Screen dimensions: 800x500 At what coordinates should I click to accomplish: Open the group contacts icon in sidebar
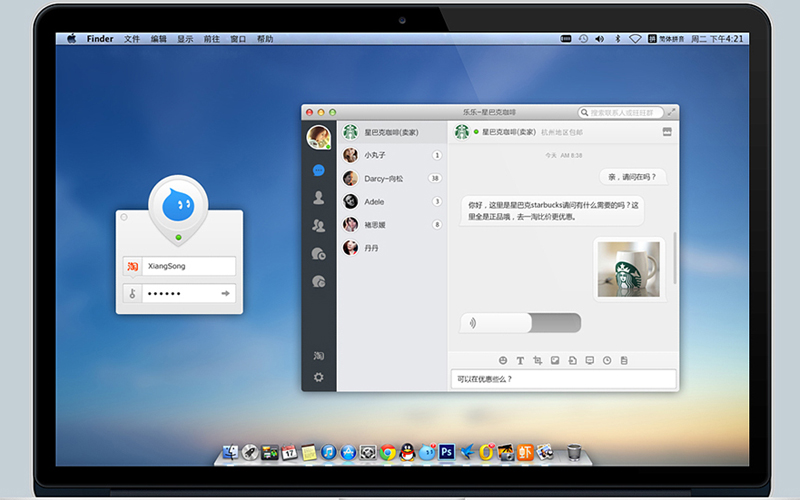(318, 226)
